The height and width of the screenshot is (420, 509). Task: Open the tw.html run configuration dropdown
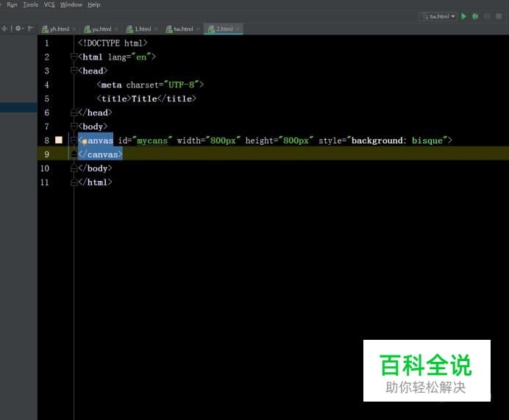coord(438,17)
